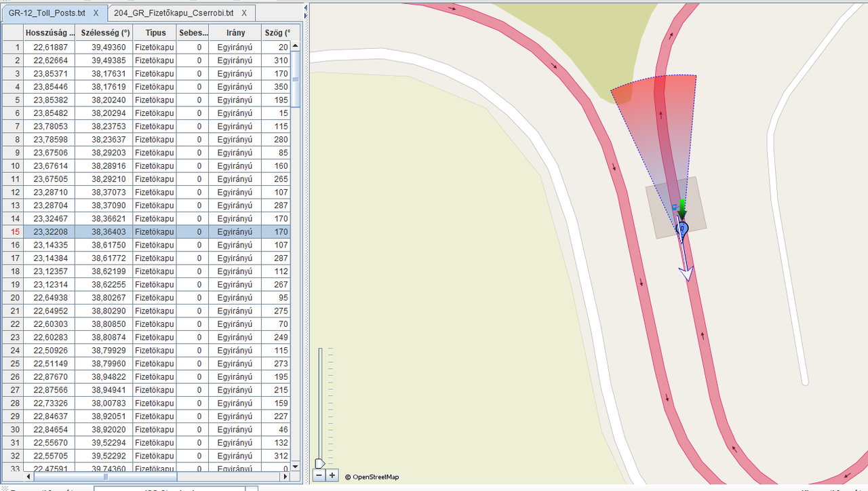Viewport: 868px width, 491px height.
Task: Select the latitude cell 38,00783
Action: 103,404
